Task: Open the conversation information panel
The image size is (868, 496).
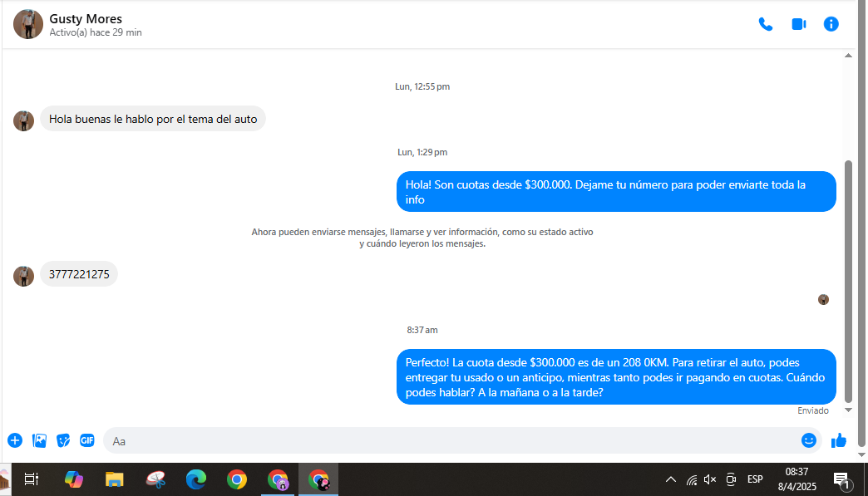Action: coord(831,24)
